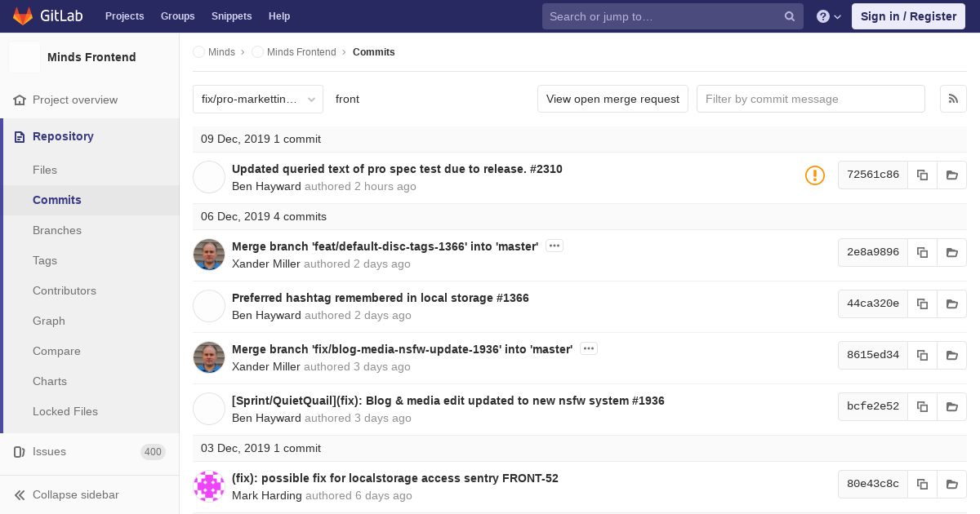Open commit 72561c86 hash button
Viewport: 980px width, 514px height.
[873, 175]
